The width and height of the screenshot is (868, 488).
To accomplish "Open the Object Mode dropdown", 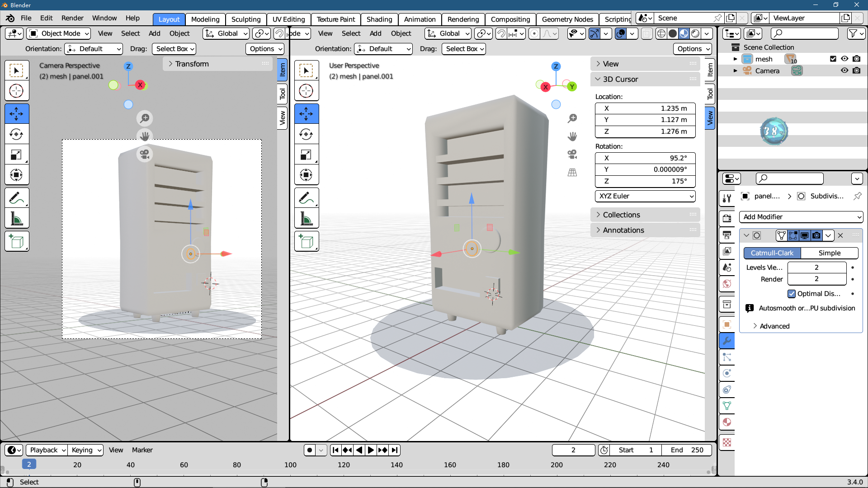I will [59, 33].
